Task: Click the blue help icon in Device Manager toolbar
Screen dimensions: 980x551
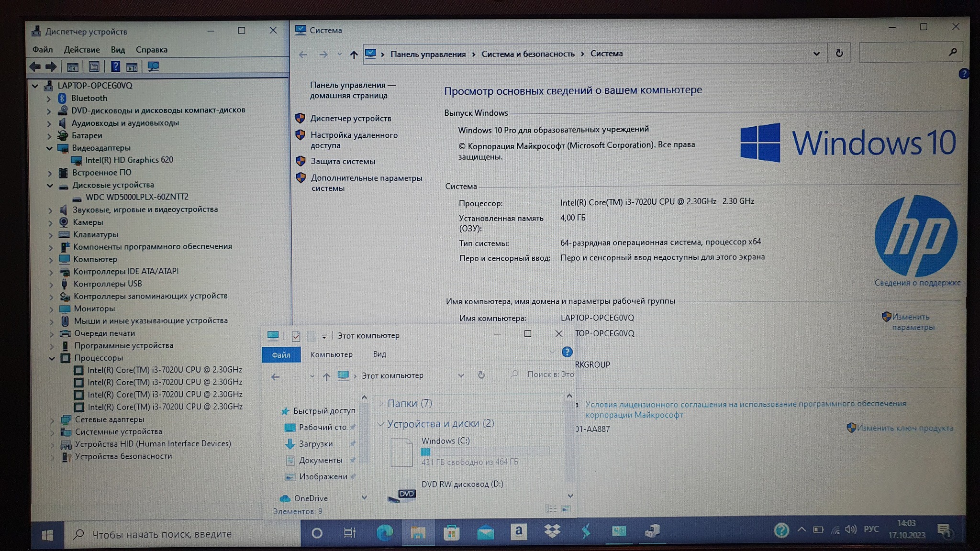Action: [x=115, y=67]
